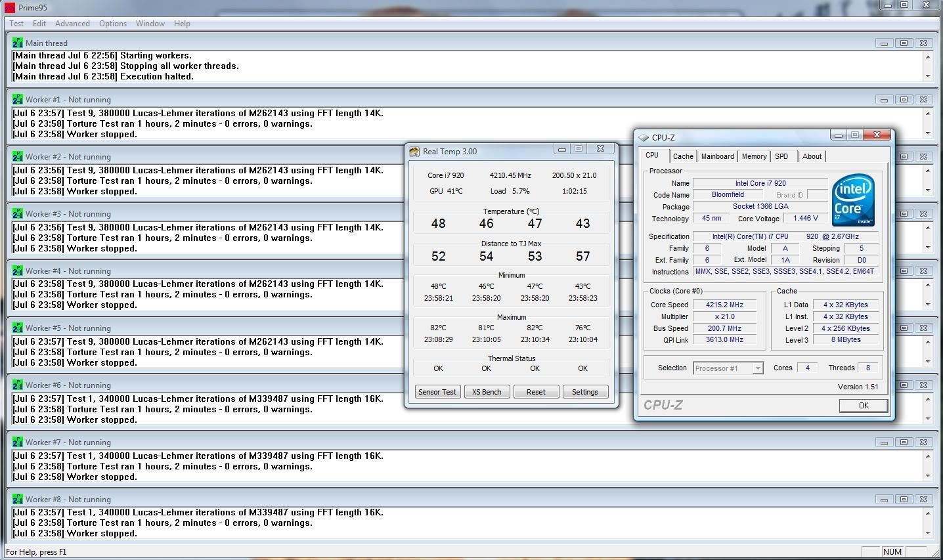Switch to the SPD tab in CPU-Z
943x560 pixels.
click(x=781, y=156)
